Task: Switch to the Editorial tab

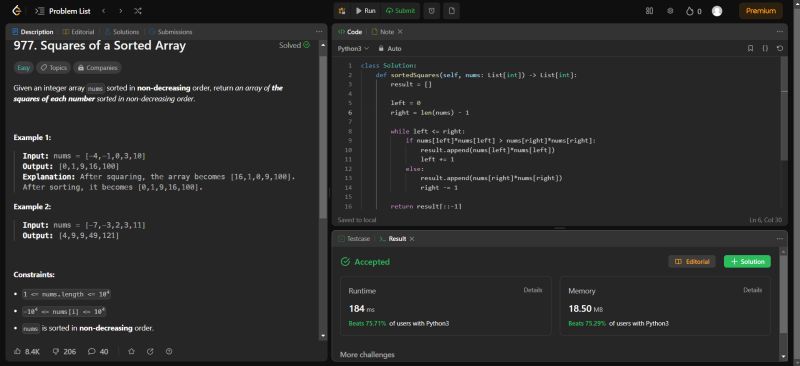Action: tap(78, 32)
